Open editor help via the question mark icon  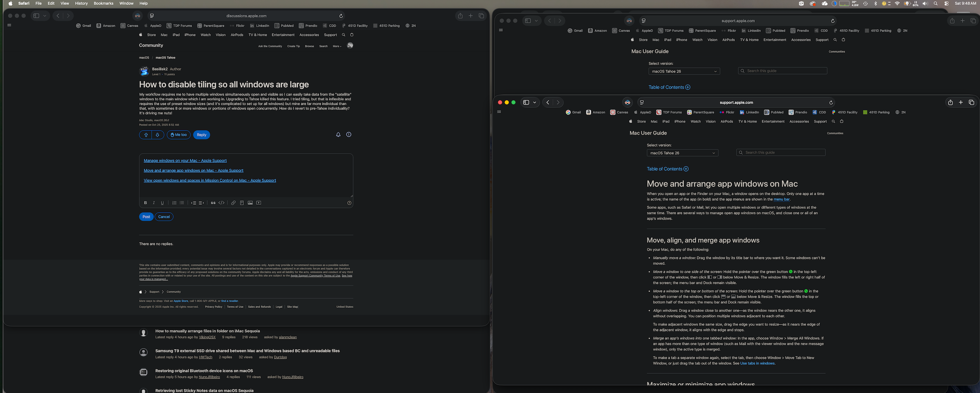tap(349, 203)
